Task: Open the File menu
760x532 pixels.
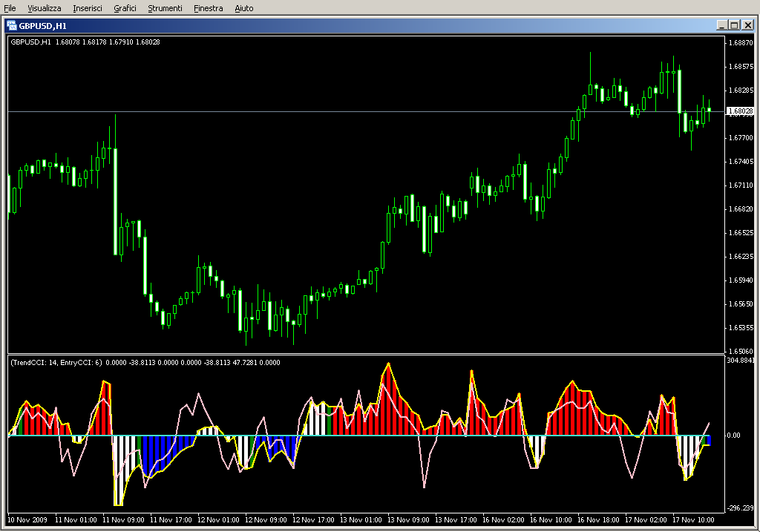Action: click(x=10, y=8)
